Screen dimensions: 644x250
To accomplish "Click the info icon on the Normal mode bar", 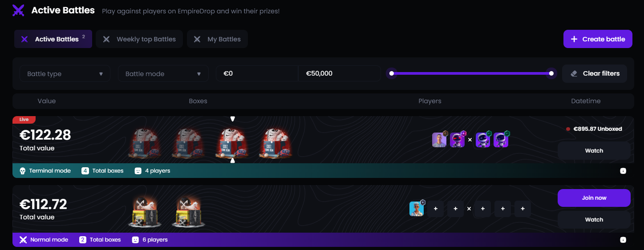I will click(623, 240).
